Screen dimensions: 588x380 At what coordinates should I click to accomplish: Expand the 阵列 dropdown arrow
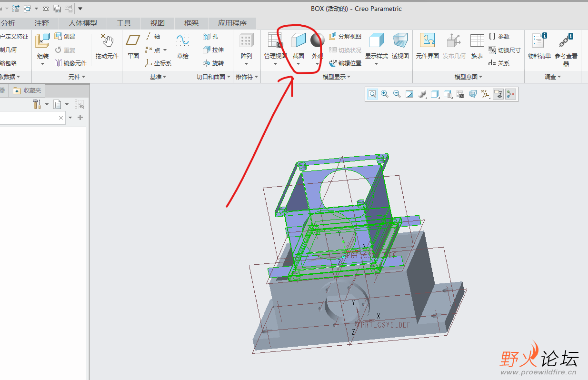click(246, 64)
